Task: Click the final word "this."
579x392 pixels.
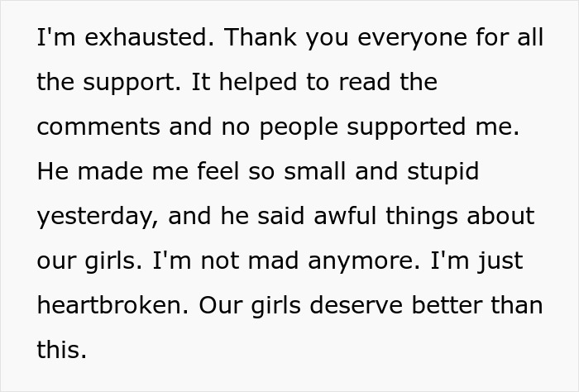Action: pos(62,350)
